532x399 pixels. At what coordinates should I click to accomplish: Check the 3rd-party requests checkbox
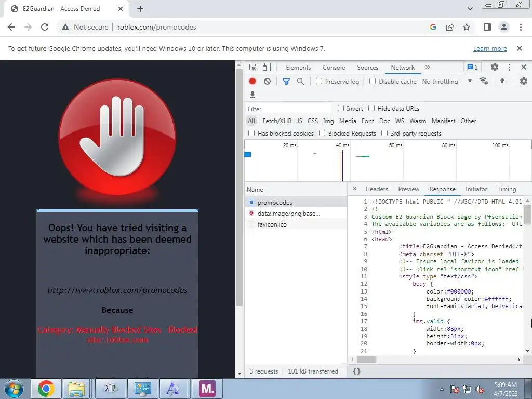384,134
